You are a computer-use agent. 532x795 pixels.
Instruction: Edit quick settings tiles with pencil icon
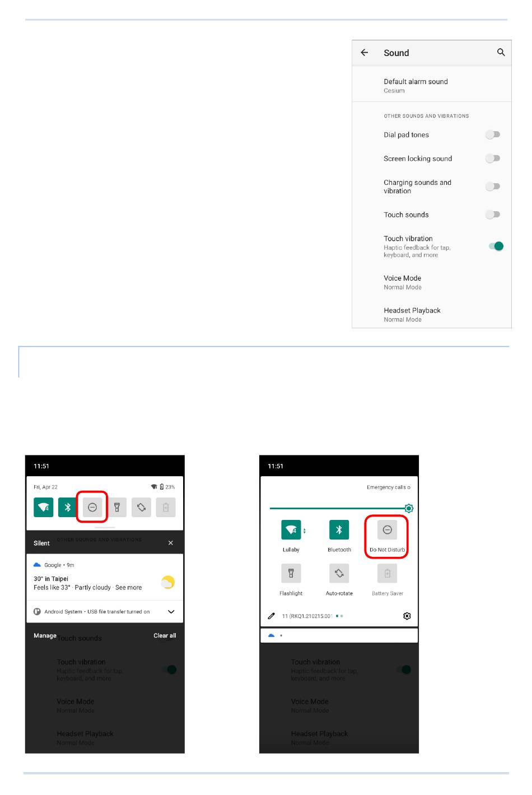272,616
